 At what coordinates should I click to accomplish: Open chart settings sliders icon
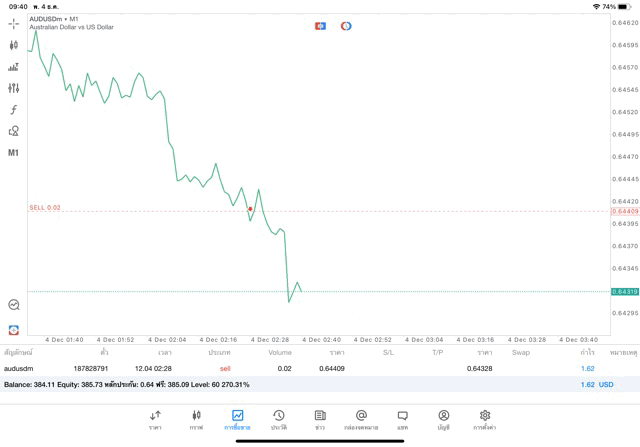(13, 88)
